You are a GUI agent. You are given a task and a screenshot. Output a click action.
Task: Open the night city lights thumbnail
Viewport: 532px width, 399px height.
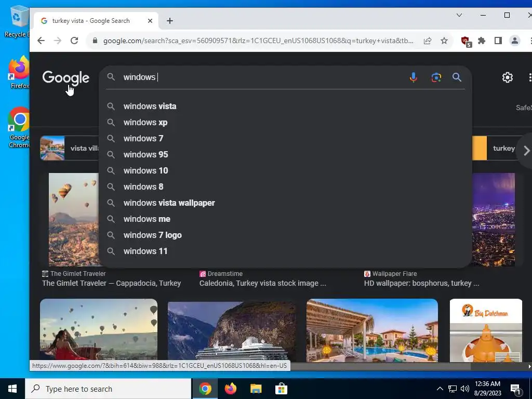(x=494, y=220)
